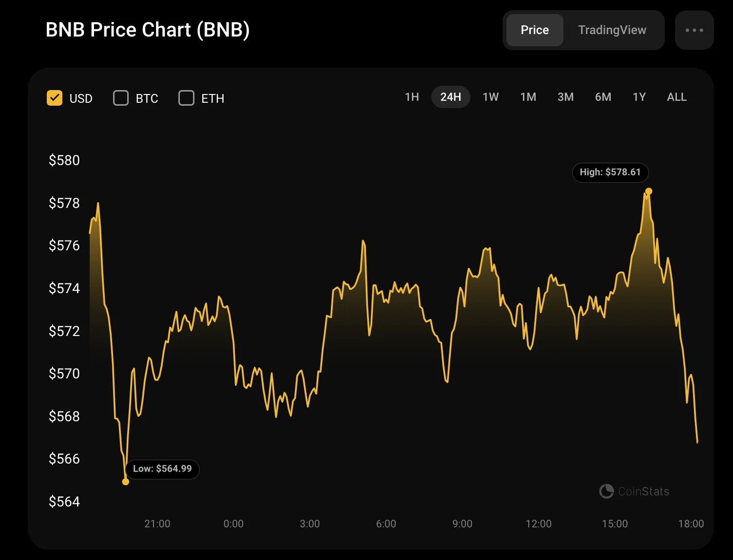This screenshot has height=560, width=733.
Task: Click the BNB Price Chart heading
Action: click(148, 30)
